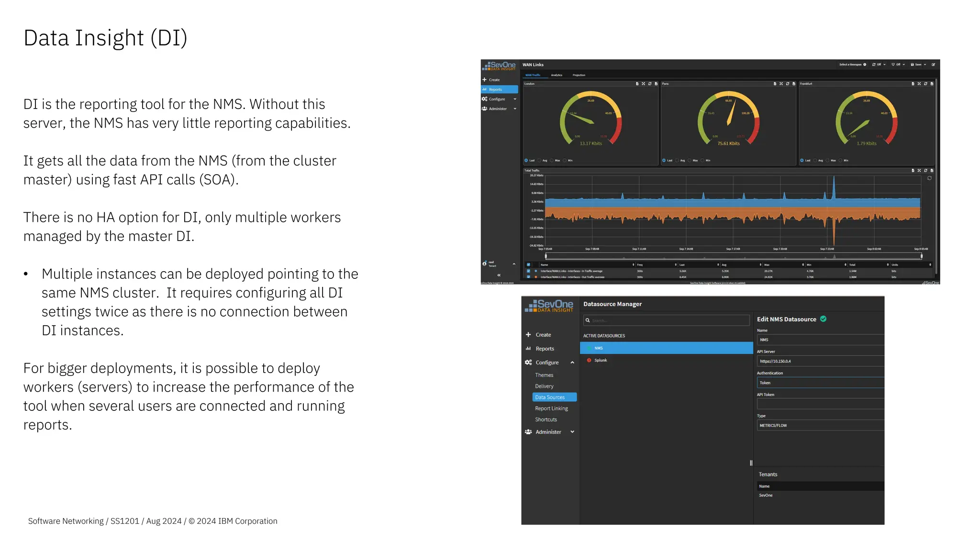The height and width of the screenshot is (551, 980).
Task: Click the right handle of chart range slider
Action: click(922, 256)
